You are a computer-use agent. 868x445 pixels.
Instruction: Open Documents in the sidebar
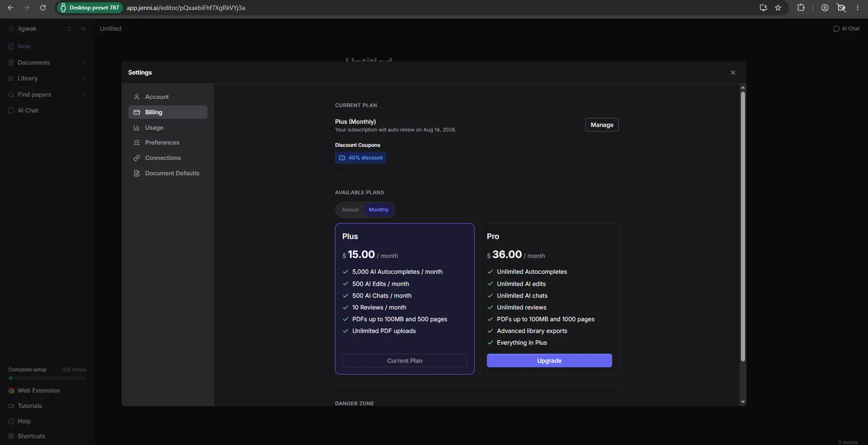coord(34,62)
